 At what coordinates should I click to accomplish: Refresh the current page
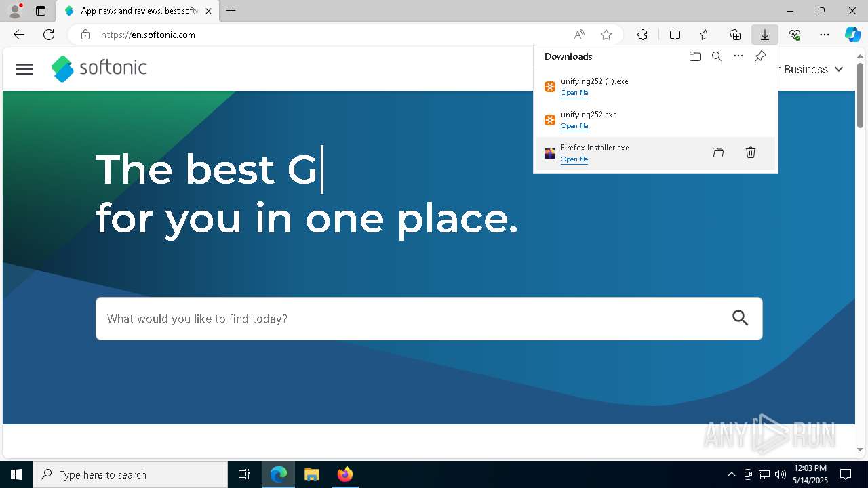pos(49,35)
